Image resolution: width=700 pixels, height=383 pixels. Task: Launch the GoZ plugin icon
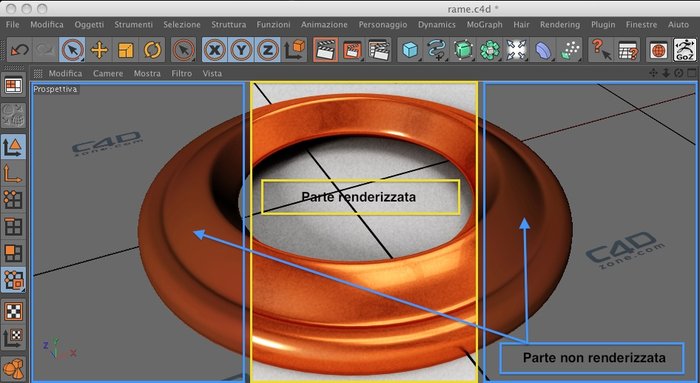tap(685, 50)
